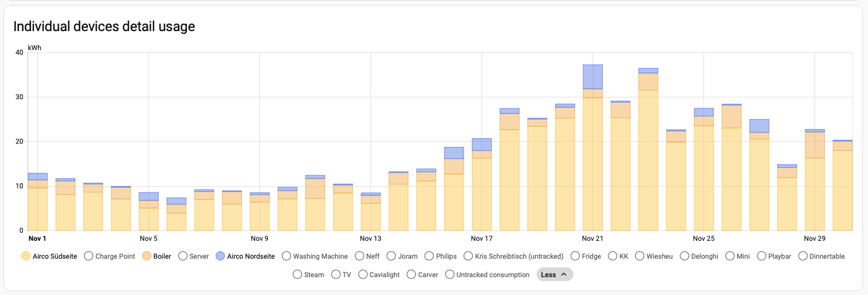Image resolution: width=868 pixels, height=295 pixels.
Task: Hide the Boiler data series
Action: click(x=156, y=256)
